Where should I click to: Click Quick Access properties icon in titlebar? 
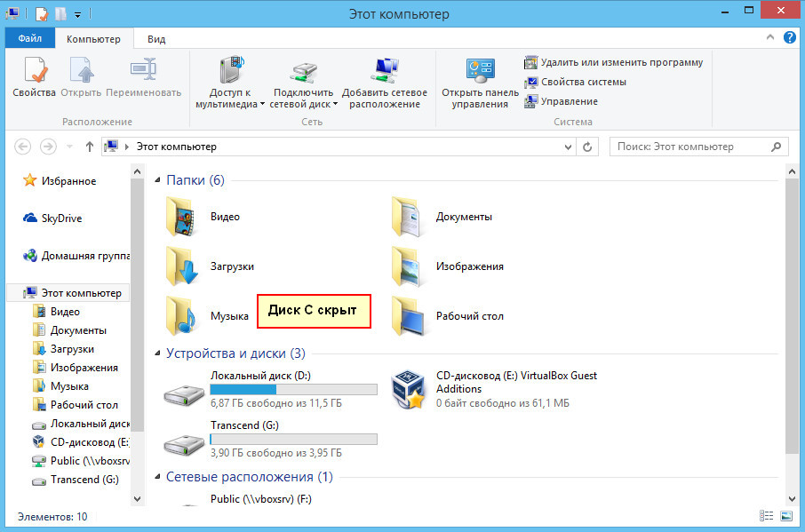point(42,14)
